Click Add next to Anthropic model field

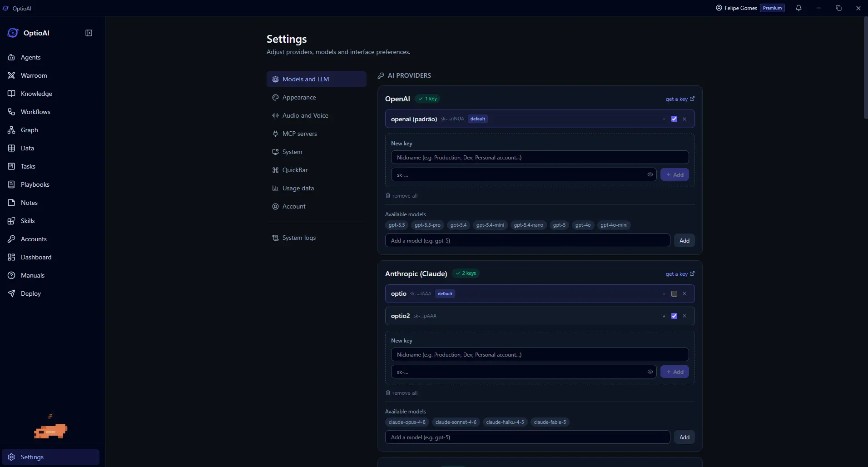click(684, 437)
